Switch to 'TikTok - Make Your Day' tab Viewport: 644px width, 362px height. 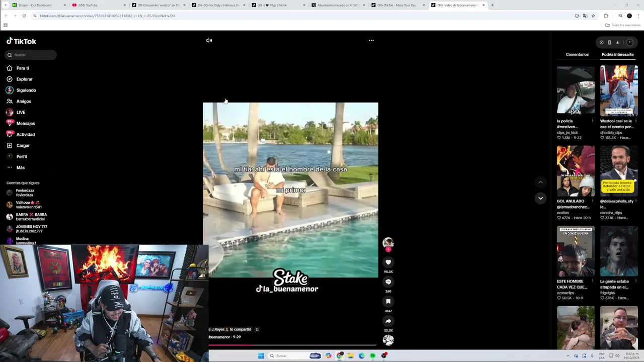(x=397, y=5)
